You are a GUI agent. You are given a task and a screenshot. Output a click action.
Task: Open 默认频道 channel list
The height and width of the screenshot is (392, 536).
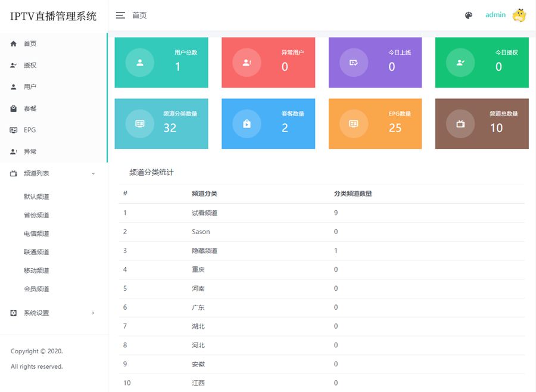click(x=36, y=197)
